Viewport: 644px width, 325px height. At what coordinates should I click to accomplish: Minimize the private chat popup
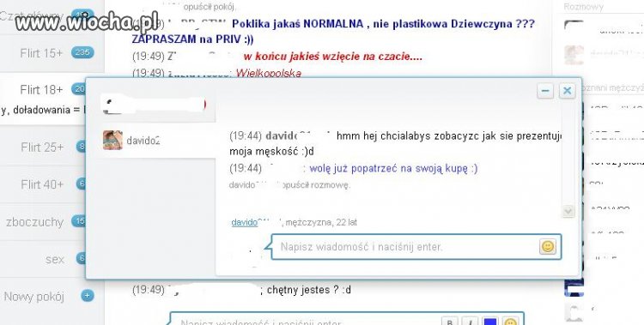pos(545,91)
